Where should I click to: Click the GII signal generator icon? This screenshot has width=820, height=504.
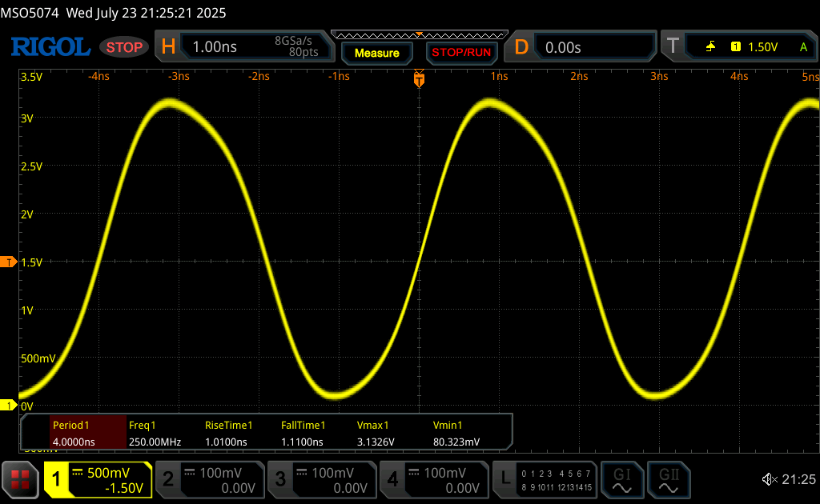pos(668,479)
